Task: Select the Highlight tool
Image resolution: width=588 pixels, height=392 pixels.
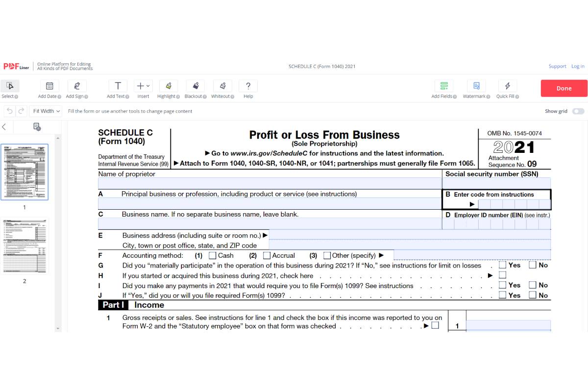Action: click(x=169, y=86)
